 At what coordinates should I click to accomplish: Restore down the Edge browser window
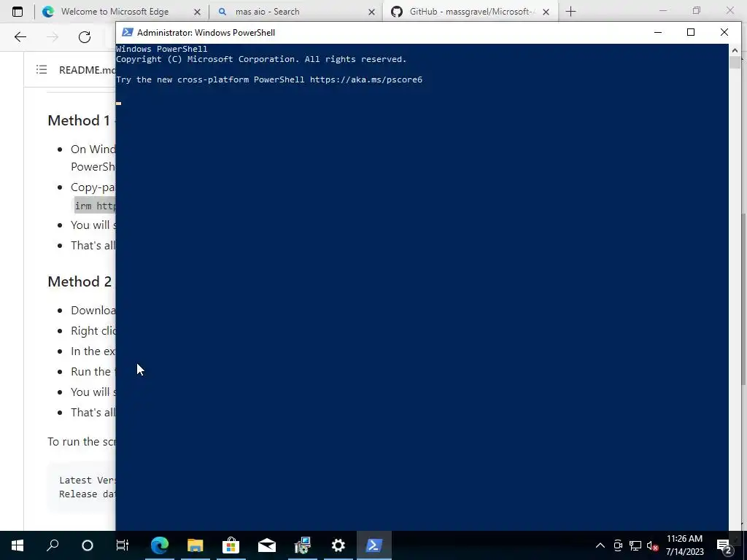coord(697,10)
